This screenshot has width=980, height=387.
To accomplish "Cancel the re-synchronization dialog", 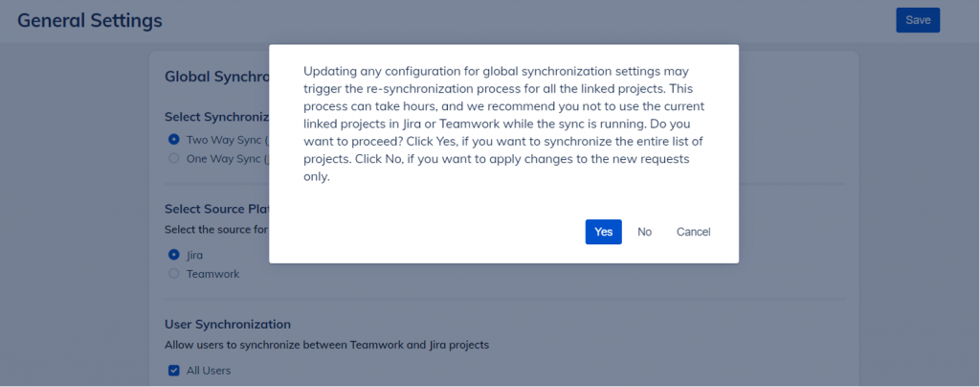I will coord(693,232).
